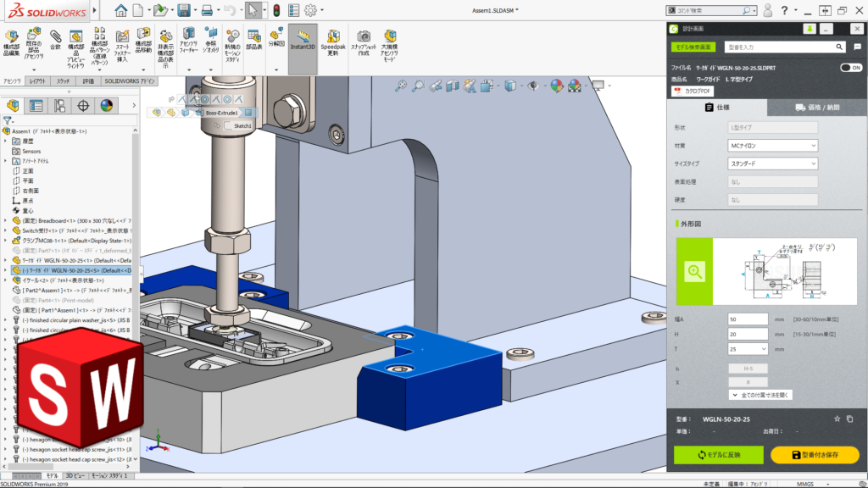Switch to the Price / Delivery tab
The image size is (868, 488).
tap(817, 108)
